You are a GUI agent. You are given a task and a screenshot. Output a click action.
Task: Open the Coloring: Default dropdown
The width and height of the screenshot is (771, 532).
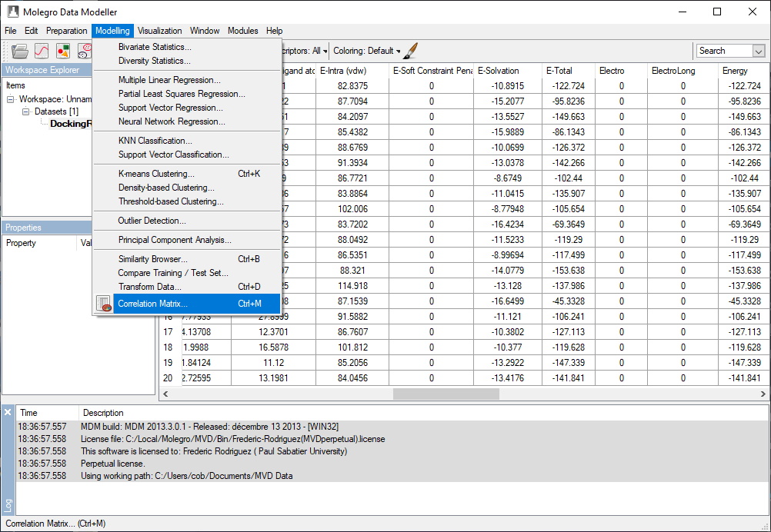point(367,51)
